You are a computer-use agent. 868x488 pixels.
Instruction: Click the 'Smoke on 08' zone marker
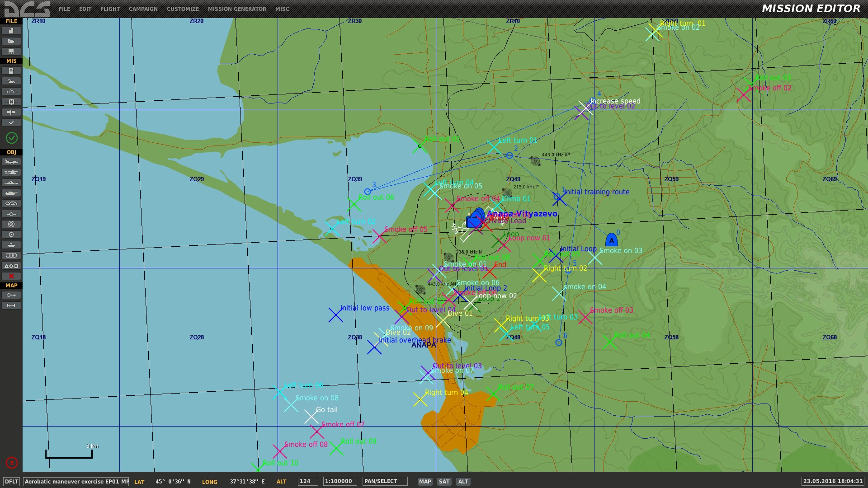tap(291, 405)
